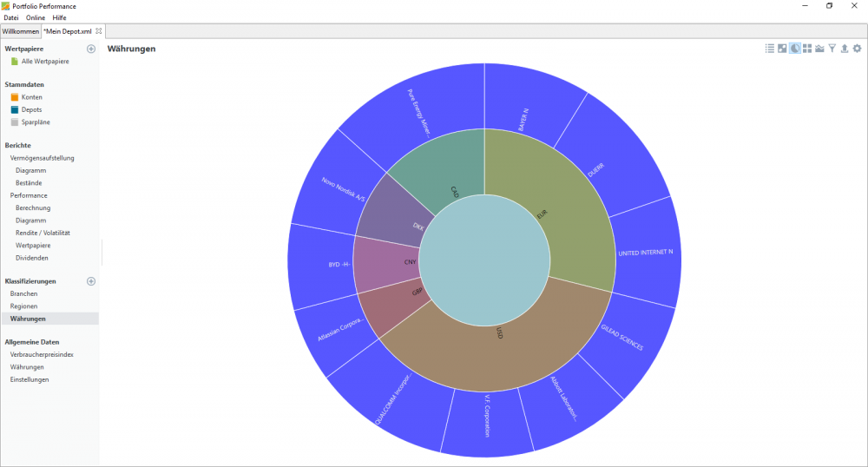The width and height of the screenshot is (868, 467).
Task: Open the Hilfe menu
Action: (60, 17)
